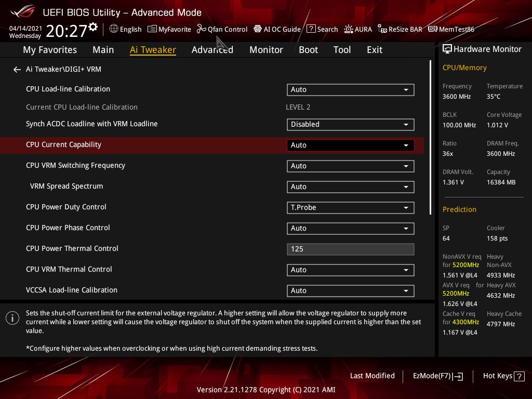This screenshot has width=532, height=399.
Task: Click the 04/14/2021 date text
Action: point(25,29)
